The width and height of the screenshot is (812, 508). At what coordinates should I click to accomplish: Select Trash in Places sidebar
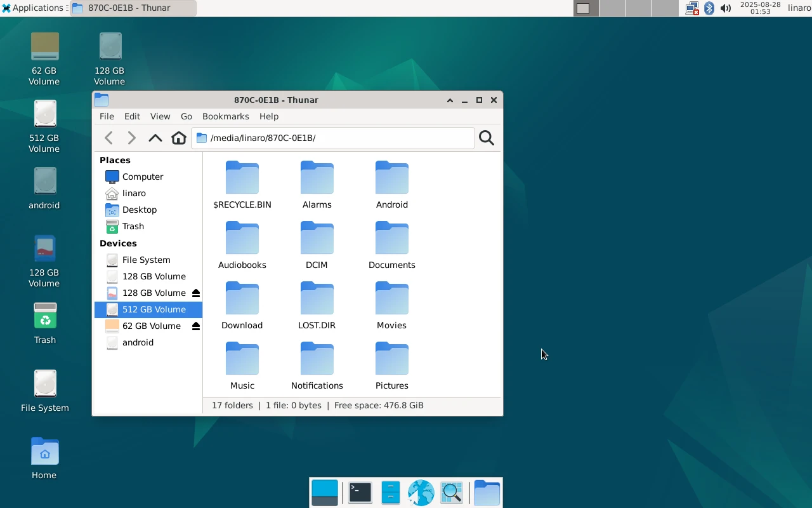point(148,226)
